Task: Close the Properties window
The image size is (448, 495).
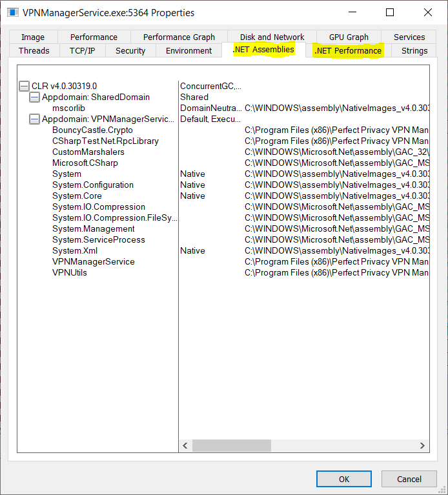Action: coord(428,12)
